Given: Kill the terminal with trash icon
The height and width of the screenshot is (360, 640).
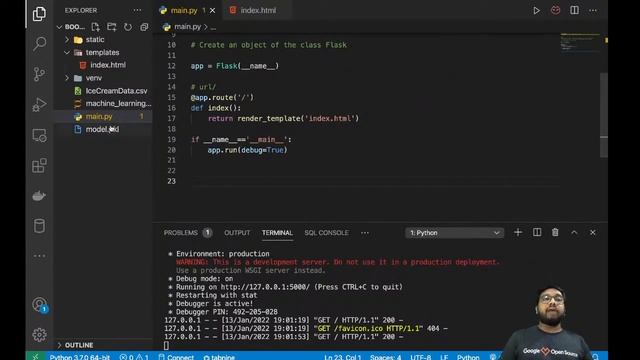Looking at the screenshot, I should coord(555,232).
